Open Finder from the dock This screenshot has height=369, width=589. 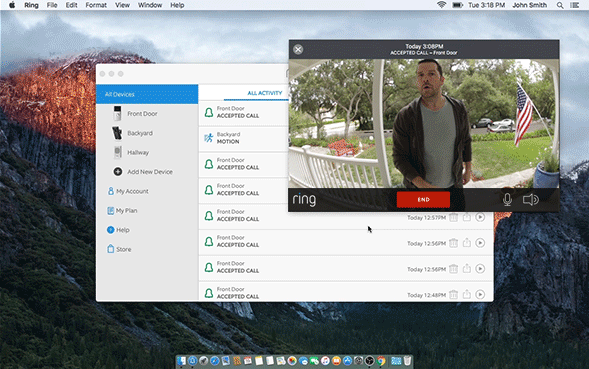click(x=182, y=361)
